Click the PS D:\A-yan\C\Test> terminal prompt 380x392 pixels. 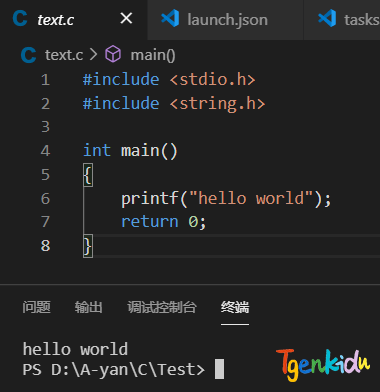(114, 370)
